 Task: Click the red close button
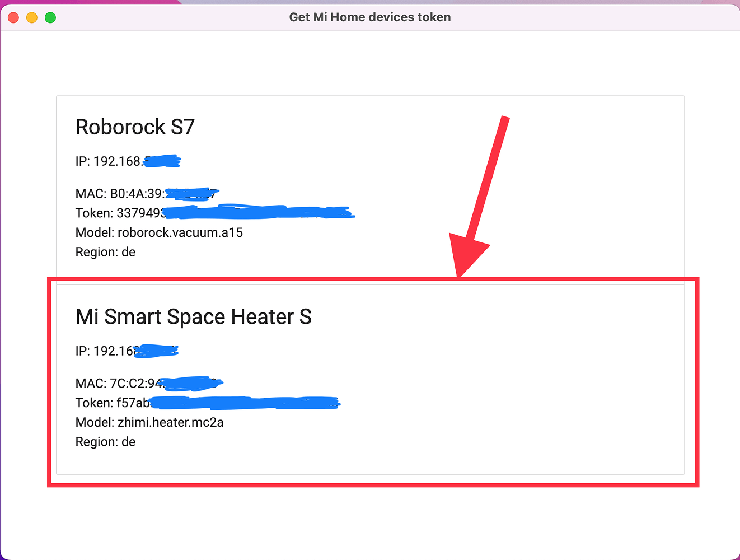click(13, 17)
